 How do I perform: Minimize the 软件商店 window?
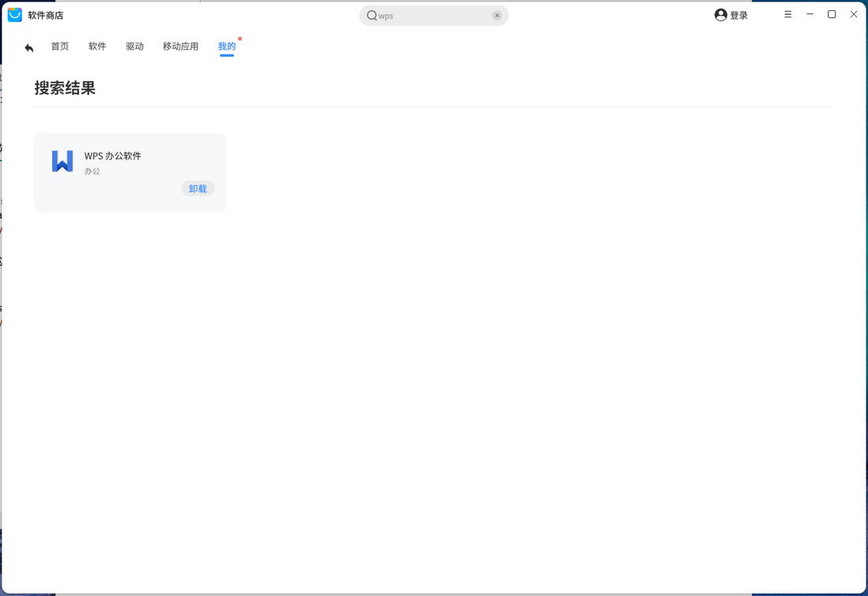[810, 14]
